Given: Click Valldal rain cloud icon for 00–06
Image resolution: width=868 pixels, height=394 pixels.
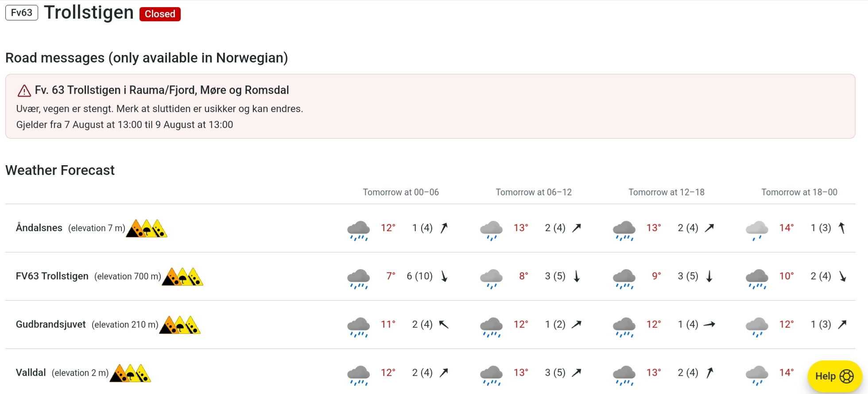Looking at the screenshot, I should coord(358,375).
